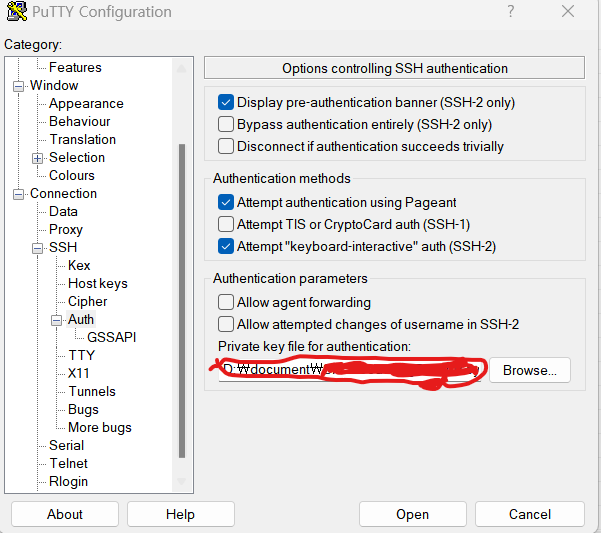Click the Help button

coord(181,514)
